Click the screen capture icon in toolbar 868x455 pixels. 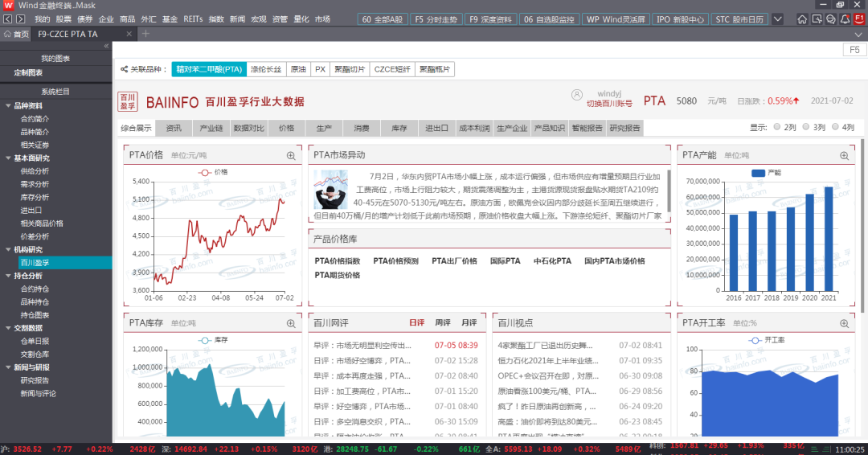(817, 18)
